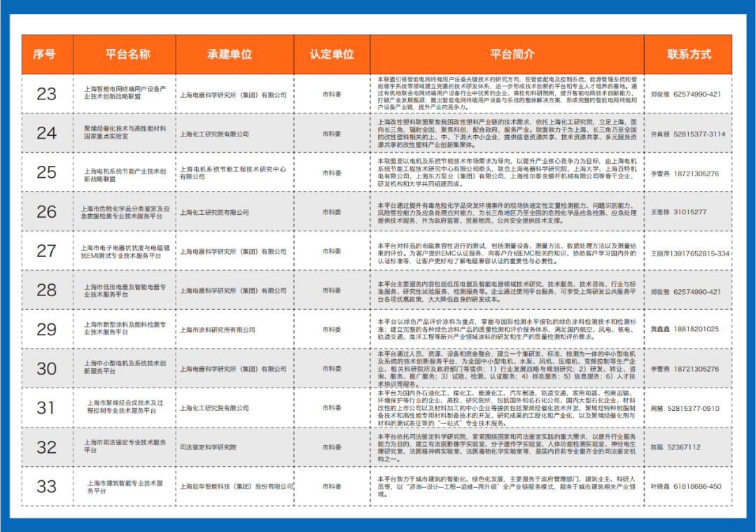Select the 联系方式 column header
756x532 pixels.
(689, 55)
